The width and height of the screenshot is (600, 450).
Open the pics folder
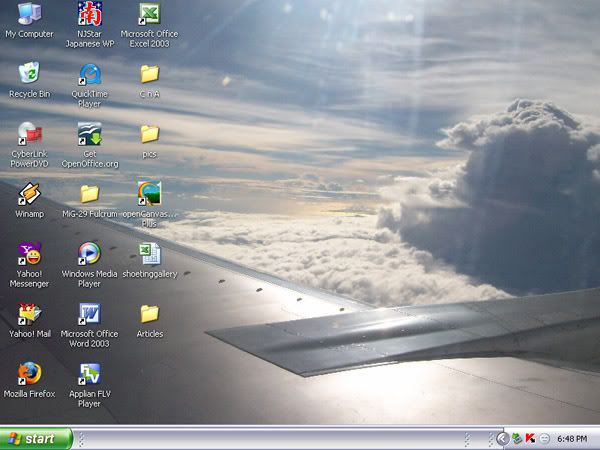pyautogui.click(x=149, y=134)
